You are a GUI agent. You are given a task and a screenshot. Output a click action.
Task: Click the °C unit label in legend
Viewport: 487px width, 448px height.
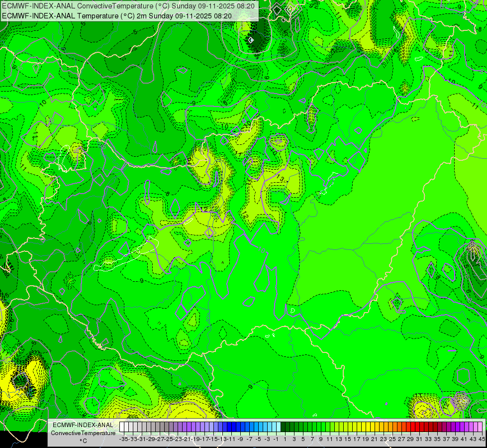[83, 441]
